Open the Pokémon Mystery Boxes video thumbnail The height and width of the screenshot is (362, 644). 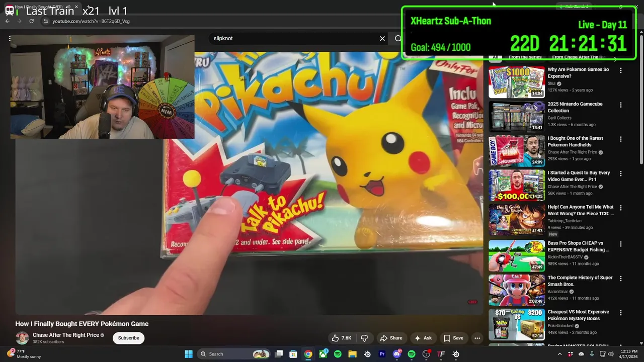click(x=517, y=324)
